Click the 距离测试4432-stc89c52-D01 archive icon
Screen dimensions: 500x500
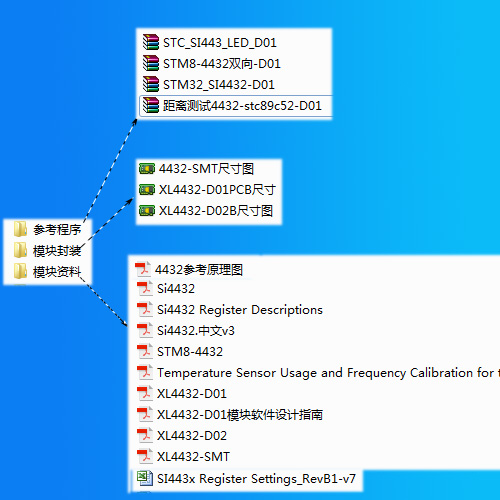151,105
